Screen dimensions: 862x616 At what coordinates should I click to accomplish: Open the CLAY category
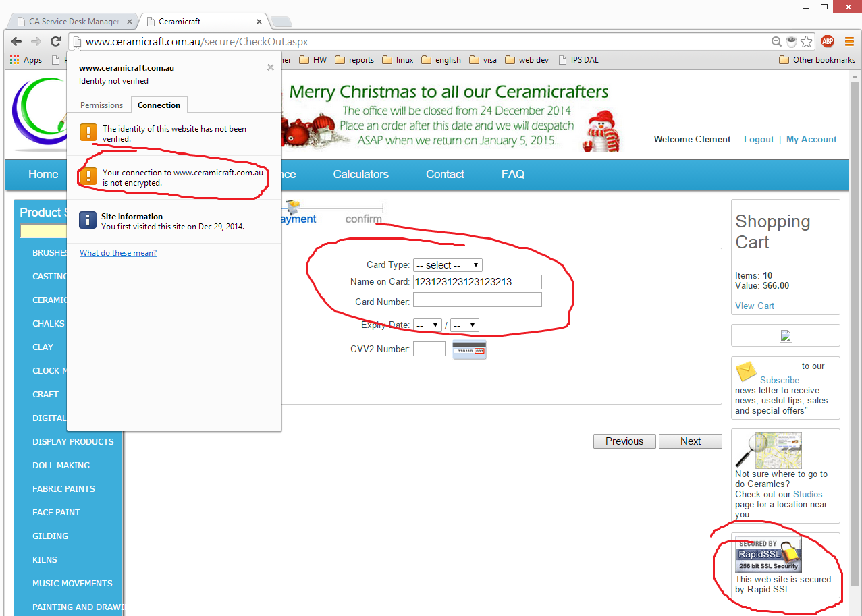click(43, 347)
